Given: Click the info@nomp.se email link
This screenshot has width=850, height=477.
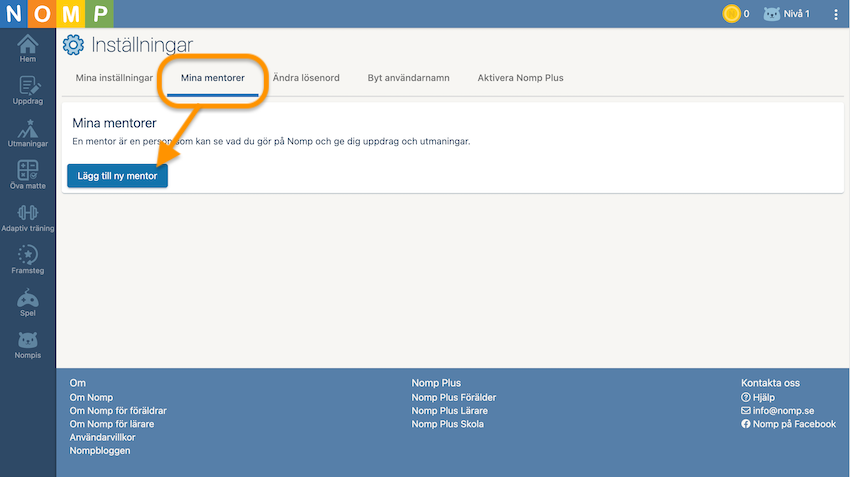Looking at the screenshot, I should point(777,411).
